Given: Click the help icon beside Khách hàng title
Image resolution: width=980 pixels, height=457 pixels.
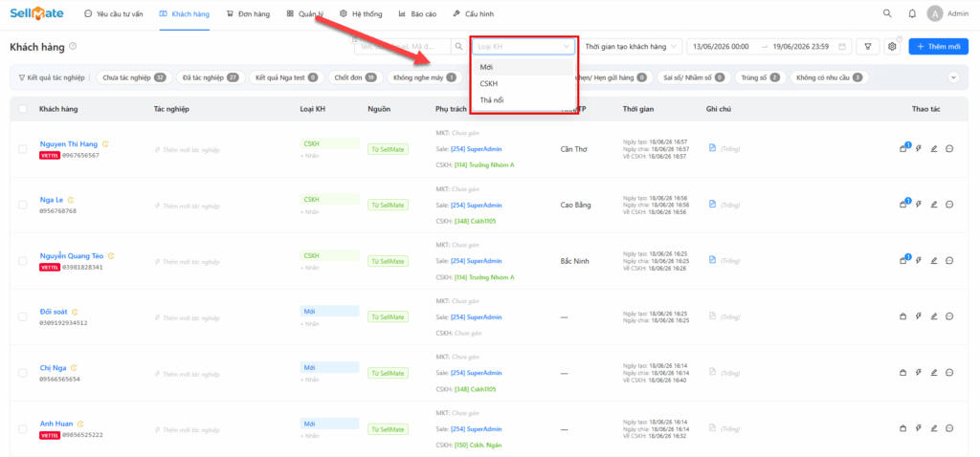Looking at the screenshot, I should [73, 46].
